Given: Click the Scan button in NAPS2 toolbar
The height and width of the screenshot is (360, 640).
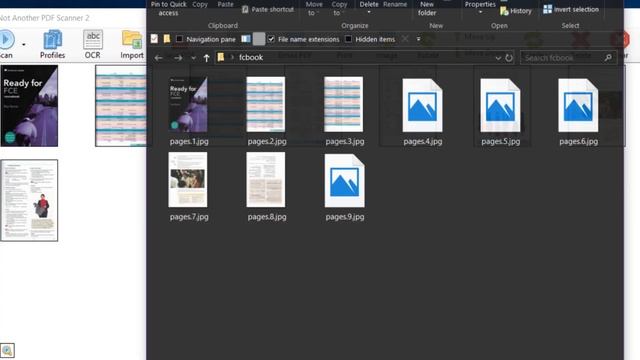Looking at the screenshot, I should (7, 44).
